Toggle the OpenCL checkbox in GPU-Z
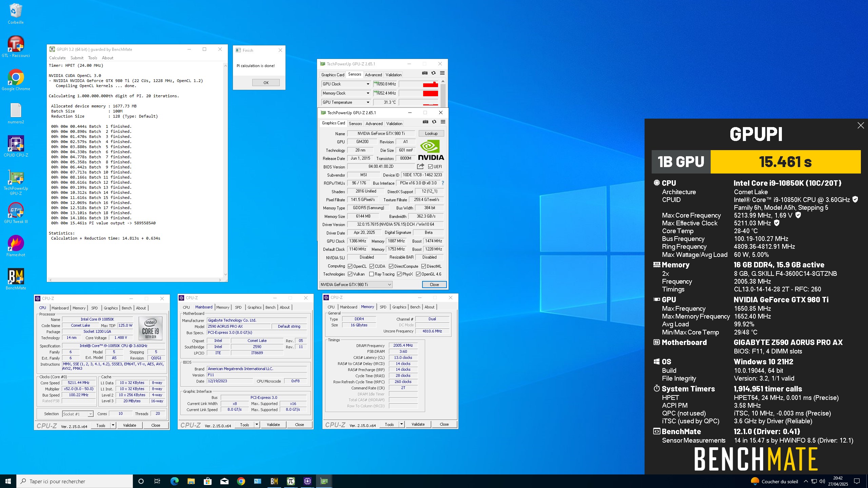This screenshot has height=488, width=868. coord(350,266)
